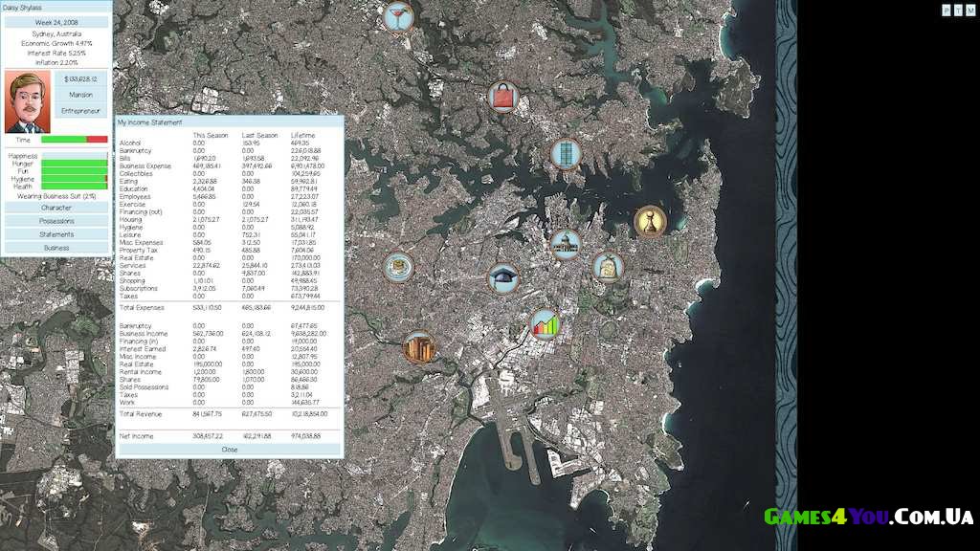Image resolution: width=980 pixels, height=551 pixels.
Task: Open the Statements menu
Action: coord(56,234)
